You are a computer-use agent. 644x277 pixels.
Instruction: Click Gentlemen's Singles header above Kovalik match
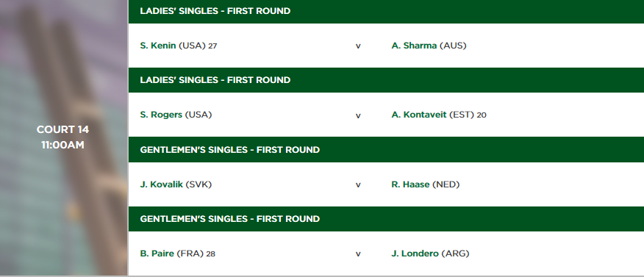coord(386,150)
